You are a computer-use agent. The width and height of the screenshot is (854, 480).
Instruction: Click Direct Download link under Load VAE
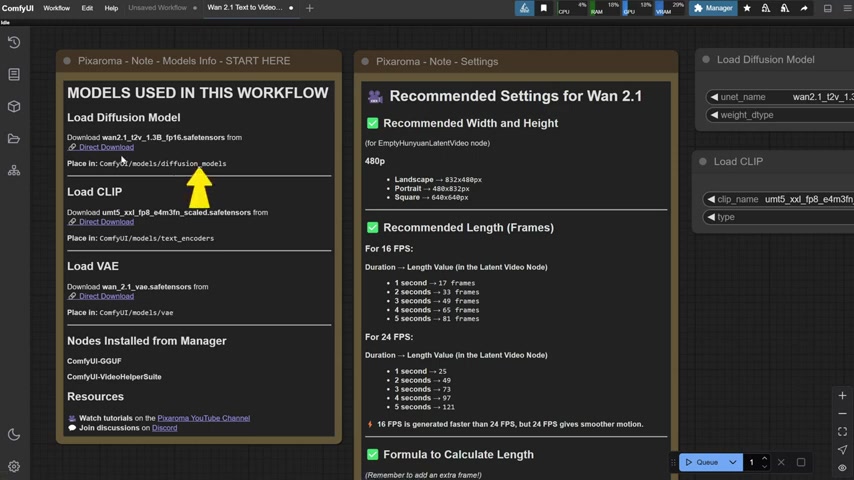(x=106, y=296)
